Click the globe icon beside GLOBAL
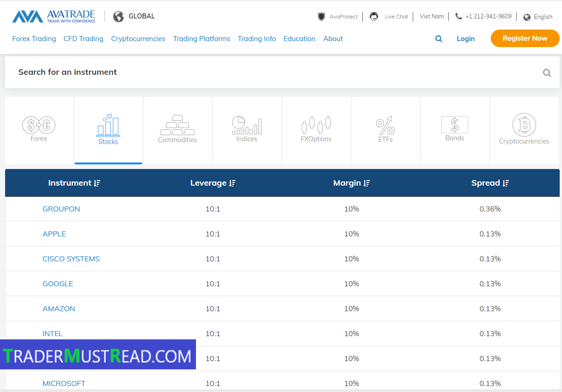 point(119,17)
